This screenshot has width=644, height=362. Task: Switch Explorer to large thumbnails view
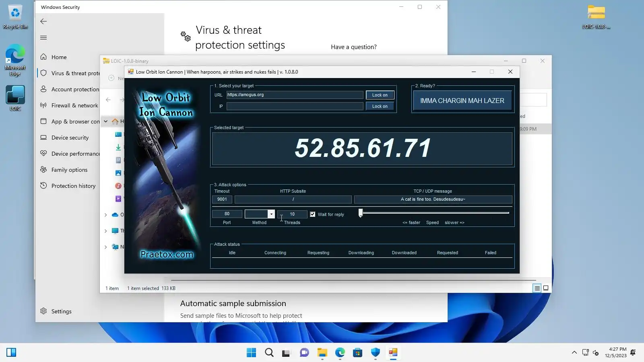[546, 288]
